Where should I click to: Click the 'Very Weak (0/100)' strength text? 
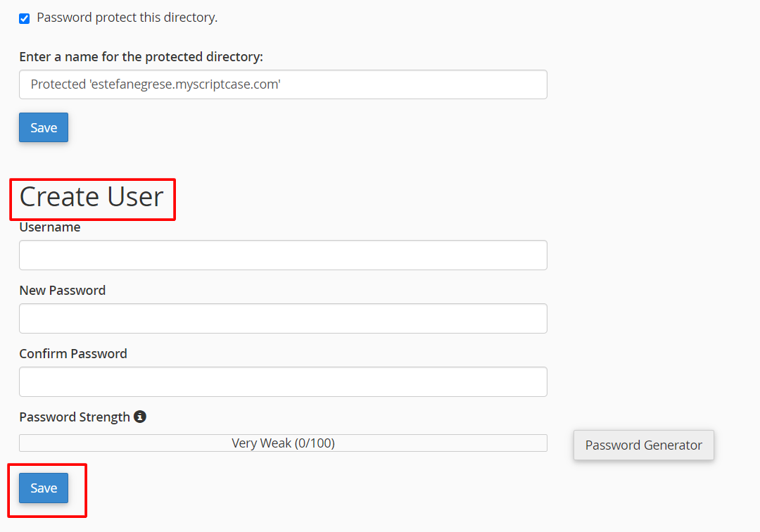pos(283,443)
